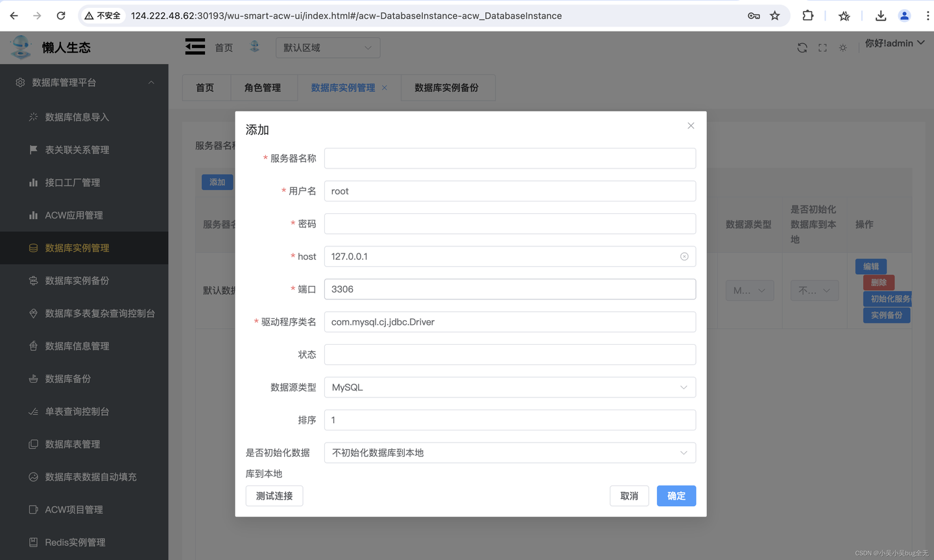The height and width of the screenshot is (560, 934).
Task: Click the 服务器名称 input field
Action: coord(510,158)
